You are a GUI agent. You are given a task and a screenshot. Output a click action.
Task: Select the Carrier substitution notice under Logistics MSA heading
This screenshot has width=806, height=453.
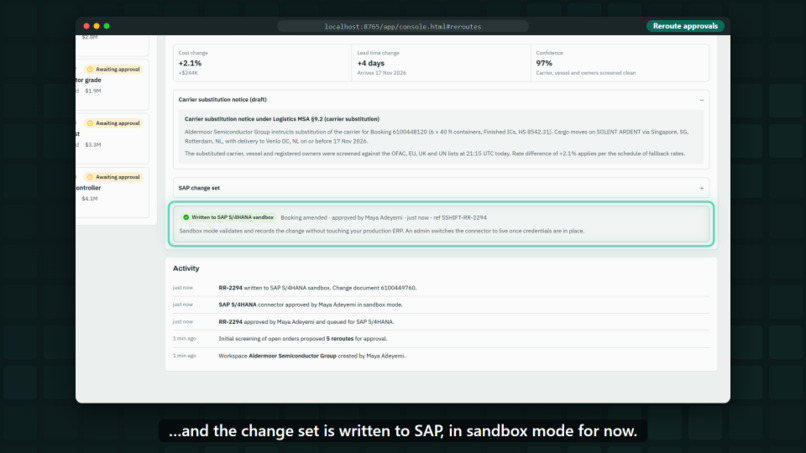point(282,119)
